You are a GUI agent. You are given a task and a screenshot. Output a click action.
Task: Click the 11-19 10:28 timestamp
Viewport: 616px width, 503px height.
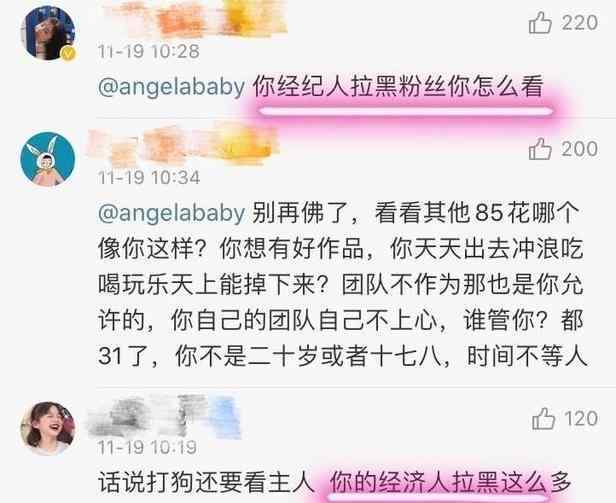[148, 51]
